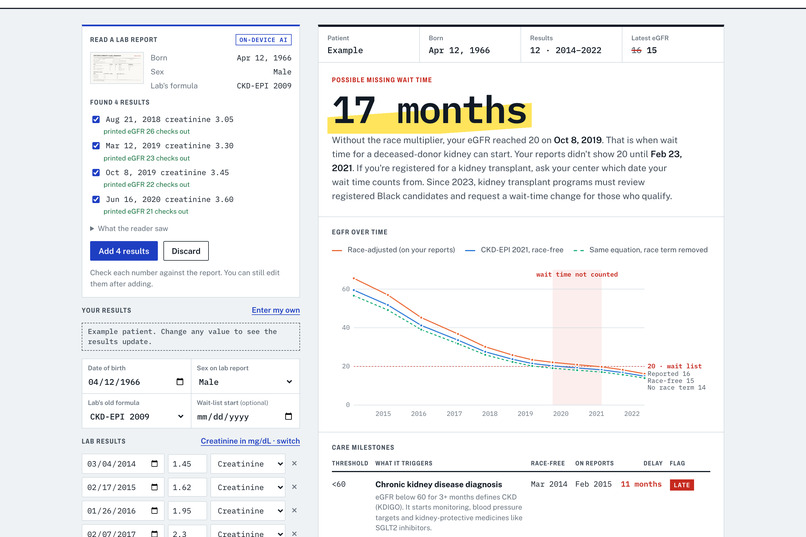Edit the Date of birth field

pyautogui.click(x=136, y=382)
